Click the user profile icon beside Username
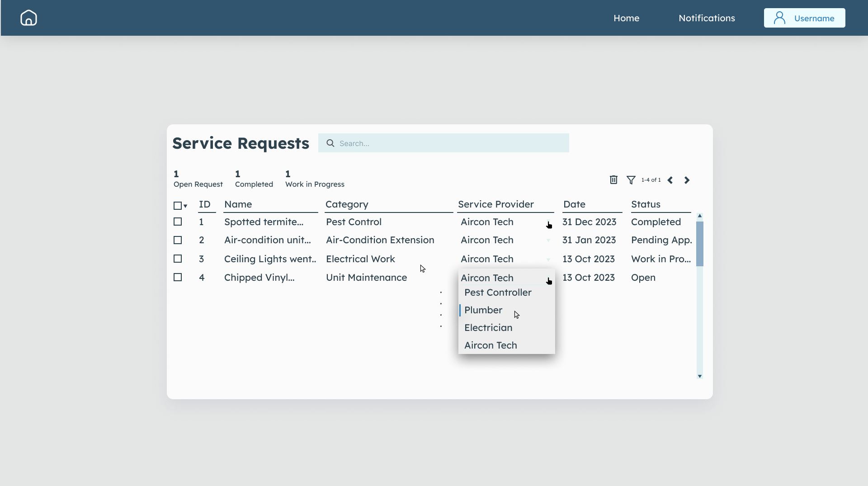868x486 pixels. tap(778, 18)
